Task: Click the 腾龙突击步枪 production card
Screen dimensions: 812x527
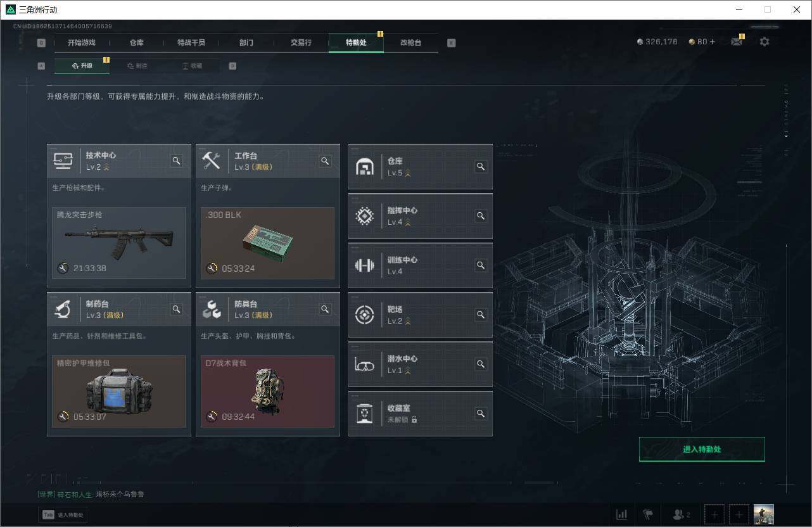Action: coord(118,243)
